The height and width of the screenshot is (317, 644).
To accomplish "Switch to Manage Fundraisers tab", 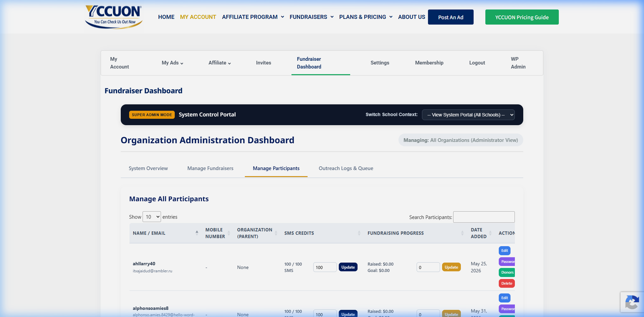I will [210, 168].
